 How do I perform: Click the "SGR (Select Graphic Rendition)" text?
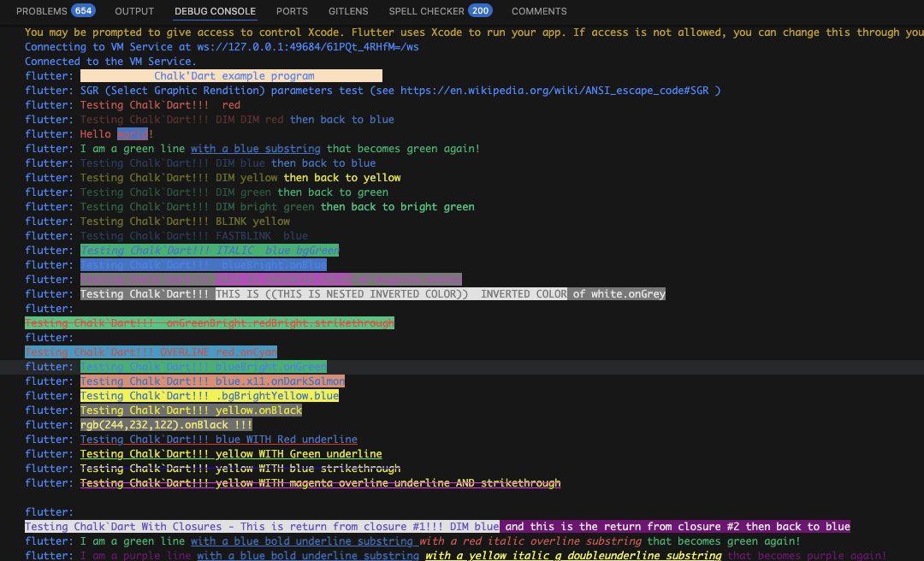coord(173,90)
